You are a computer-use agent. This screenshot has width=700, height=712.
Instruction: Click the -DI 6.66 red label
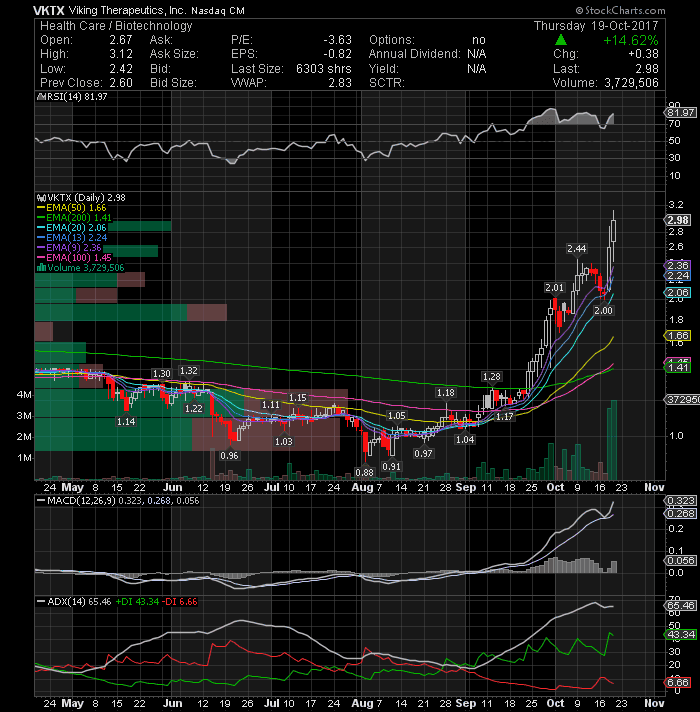(180, 602)
